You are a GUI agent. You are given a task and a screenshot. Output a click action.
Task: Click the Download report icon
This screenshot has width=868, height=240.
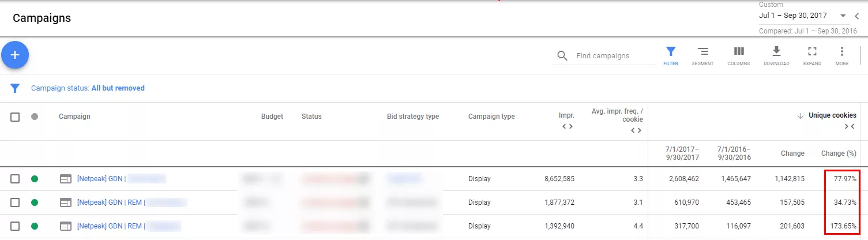[x=776, y=56]
